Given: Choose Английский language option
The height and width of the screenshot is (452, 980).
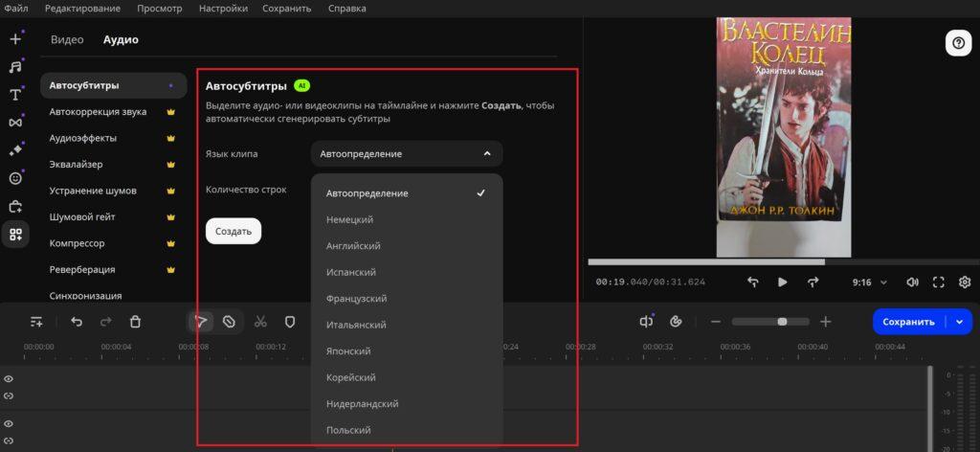Looking at the screenshot, I should click(406, 246).
